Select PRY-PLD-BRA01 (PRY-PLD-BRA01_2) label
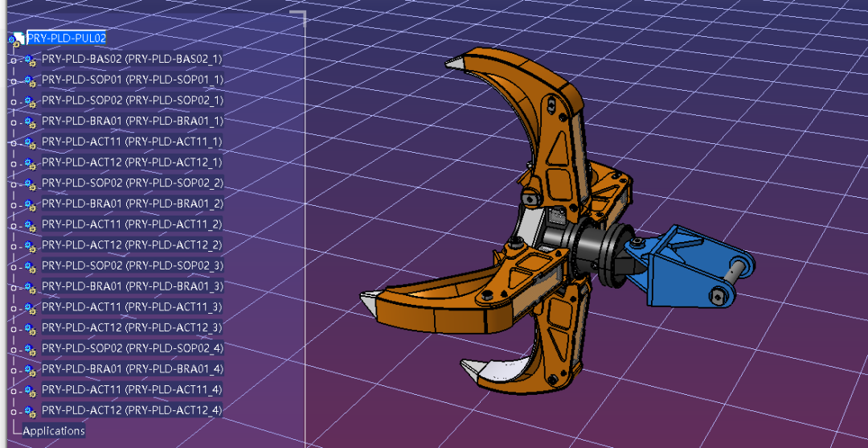 click(x=133, y=203)
